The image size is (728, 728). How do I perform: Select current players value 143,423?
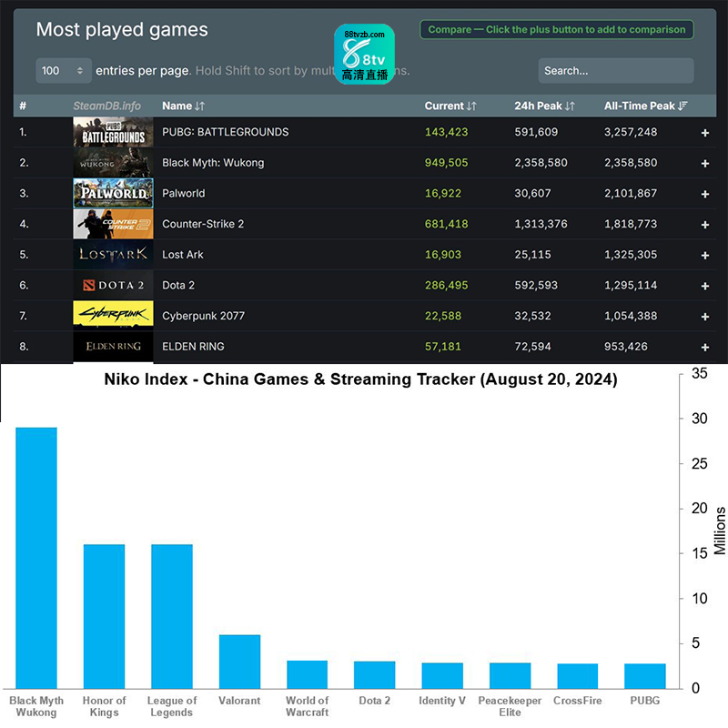[x=446, y=132]
